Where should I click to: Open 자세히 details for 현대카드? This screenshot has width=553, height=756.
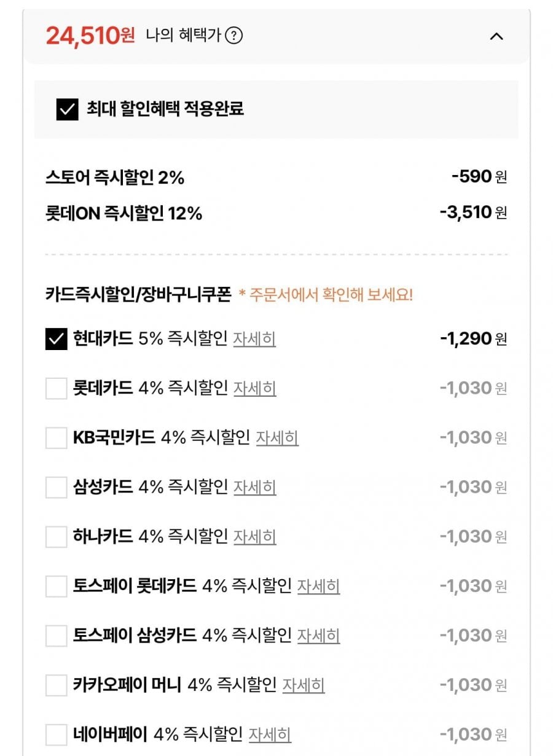[254, 338]
